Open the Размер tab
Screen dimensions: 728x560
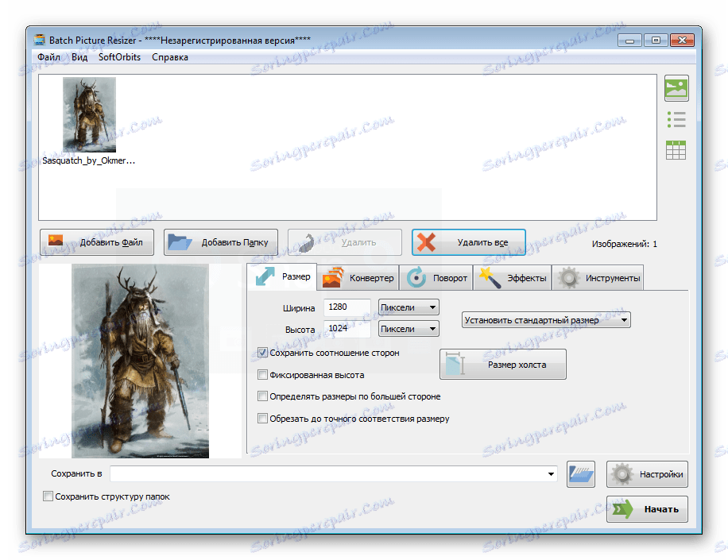point(282,277)
